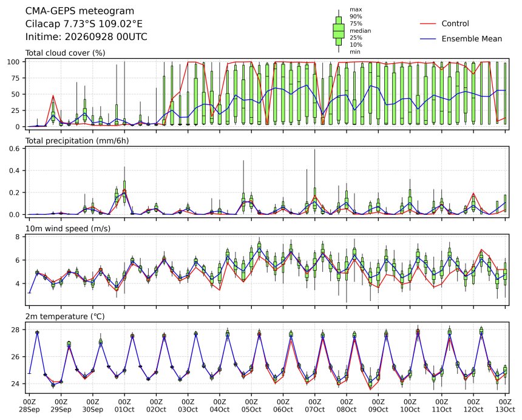
Task: Click the blue Ensemble Mean legend line
Action: (x=428, y=39)
